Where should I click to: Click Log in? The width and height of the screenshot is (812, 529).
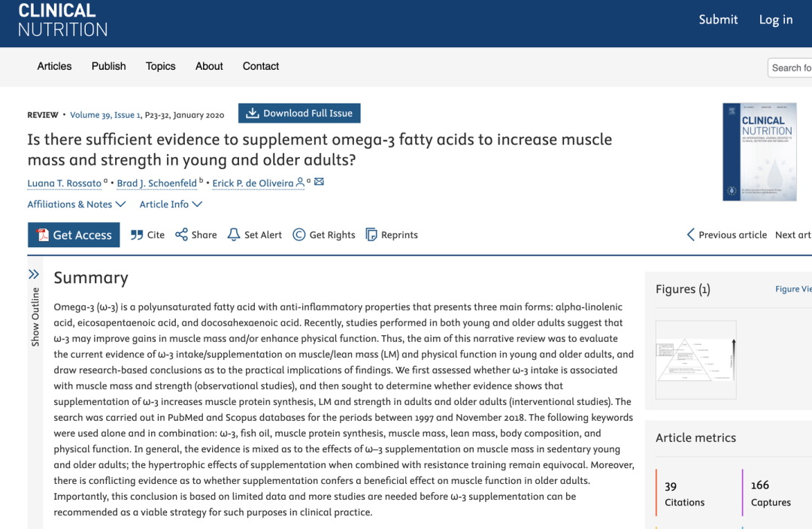(x=776, y=20)
